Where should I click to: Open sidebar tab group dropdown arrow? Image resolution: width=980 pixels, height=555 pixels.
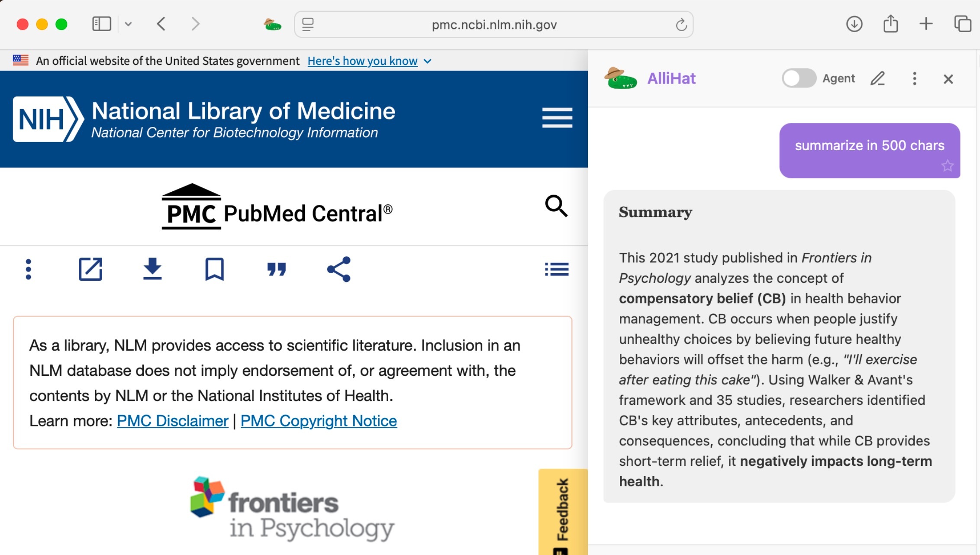point(128,24)
